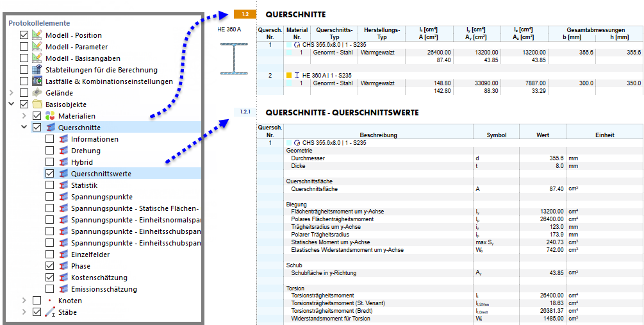Image resolution: width=644 pixels, height=325 pixels.
Task: Click the HE 360 A cross-section thumbnail
Action: point(234,58)
